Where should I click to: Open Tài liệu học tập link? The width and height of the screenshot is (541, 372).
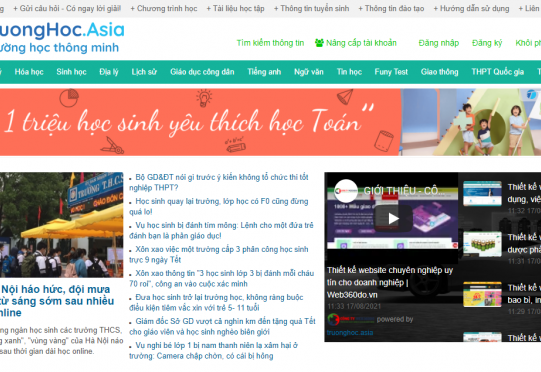tap(235, 8)
